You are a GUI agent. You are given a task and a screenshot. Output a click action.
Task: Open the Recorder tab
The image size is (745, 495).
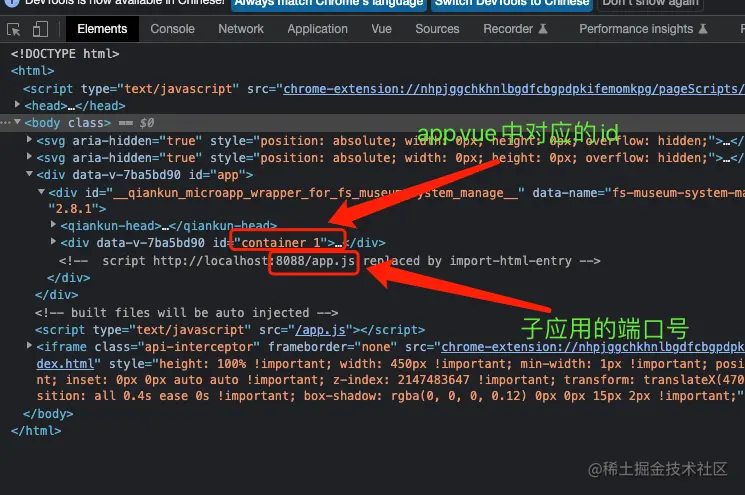pos(516,29)
